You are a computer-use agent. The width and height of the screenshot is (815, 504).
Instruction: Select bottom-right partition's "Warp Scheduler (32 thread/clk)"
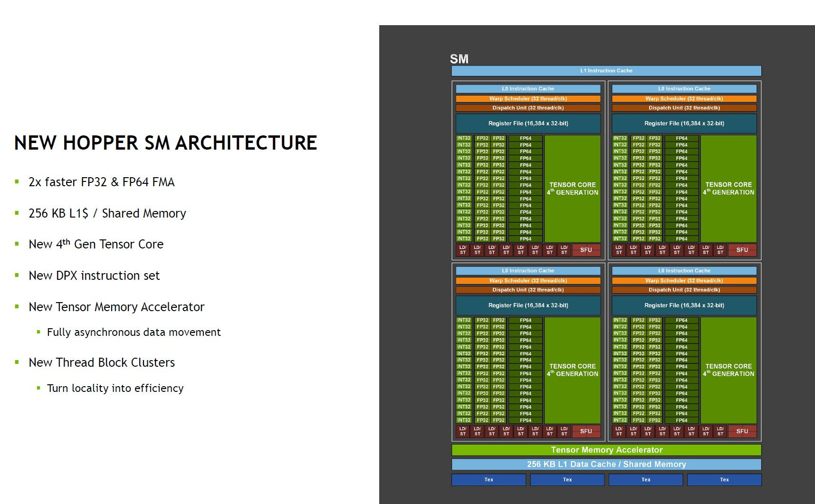pyautogui.click(x=684, y=281)
